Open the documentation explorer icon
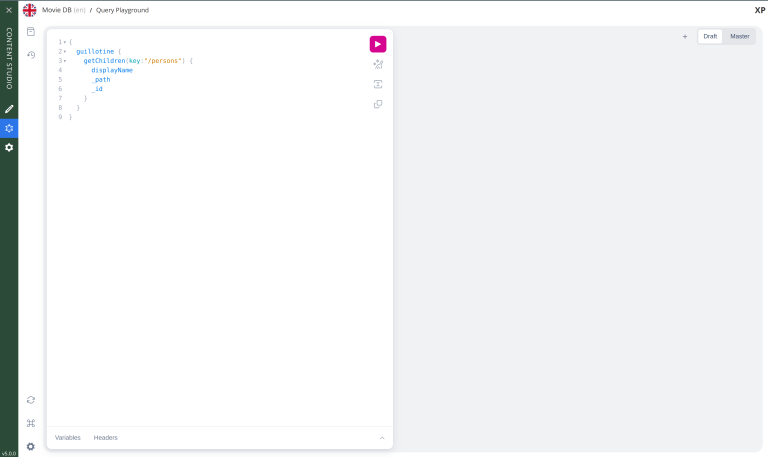Viewport: 768px width, 457px height. [x=31, y=32]
